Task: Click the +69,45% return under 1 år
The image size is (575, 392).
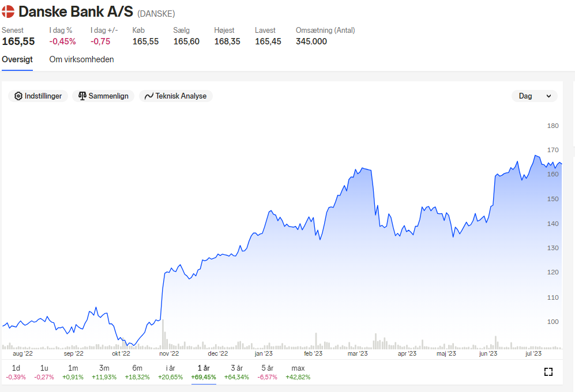Action: coord(204,377)
